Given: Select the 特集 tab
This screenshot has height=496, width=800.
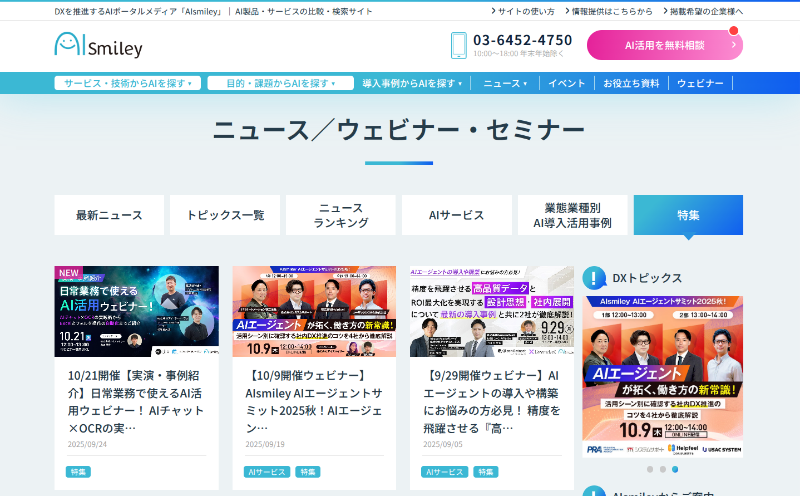Looking at the screenshot, I should [688, 215].
